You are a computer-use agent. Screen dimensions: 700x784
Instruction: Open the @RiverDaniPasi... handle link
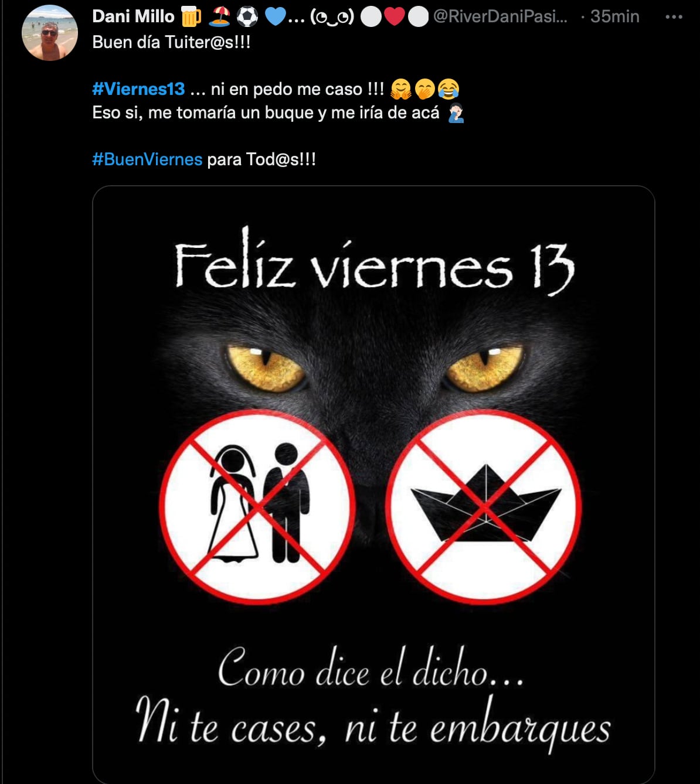pyautogui.click(x=500, y=16)
